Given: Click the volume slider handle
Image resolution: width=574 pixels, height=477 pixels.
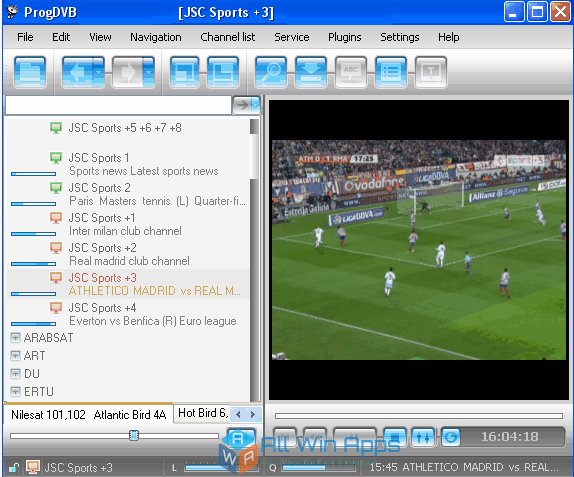Looking at the screenshot, I should tap(134, 435).
